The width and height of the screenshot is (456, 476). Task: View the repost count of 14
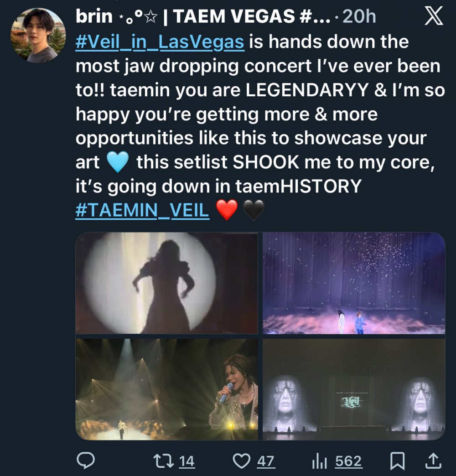pos(187,461)
